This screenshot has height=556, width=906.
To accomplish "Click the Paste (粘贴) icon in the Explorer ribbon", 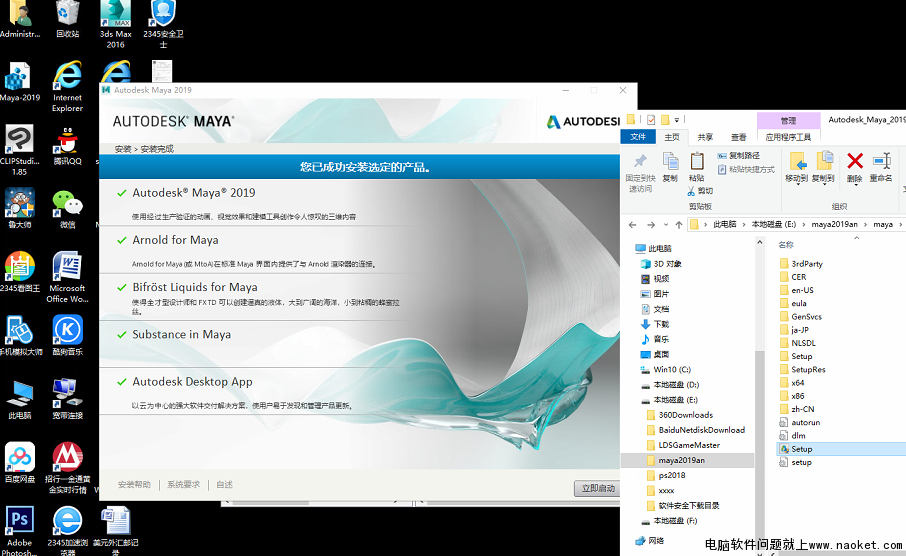I will 697,168.
